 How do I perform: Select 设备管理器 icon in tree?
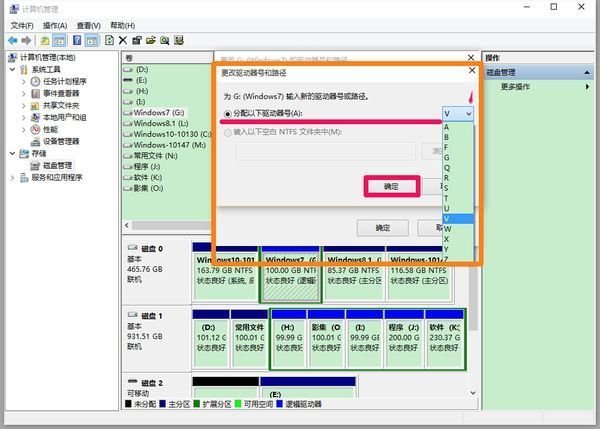point(35,142)
